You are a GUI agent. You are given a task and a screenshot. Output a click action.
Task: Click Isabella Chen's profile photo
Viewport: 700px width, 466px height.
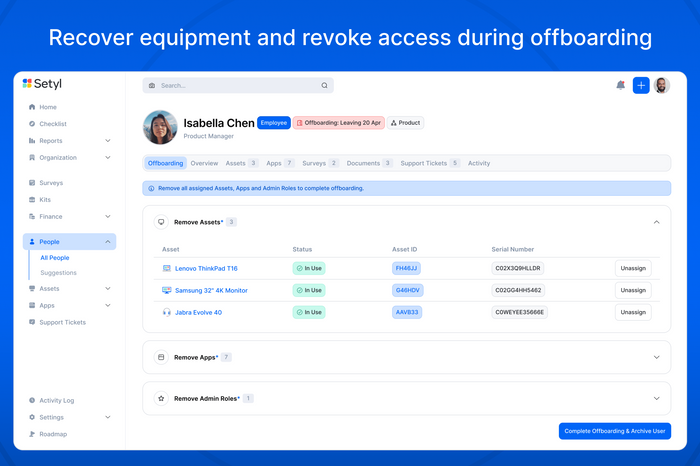tap(160, 128)
